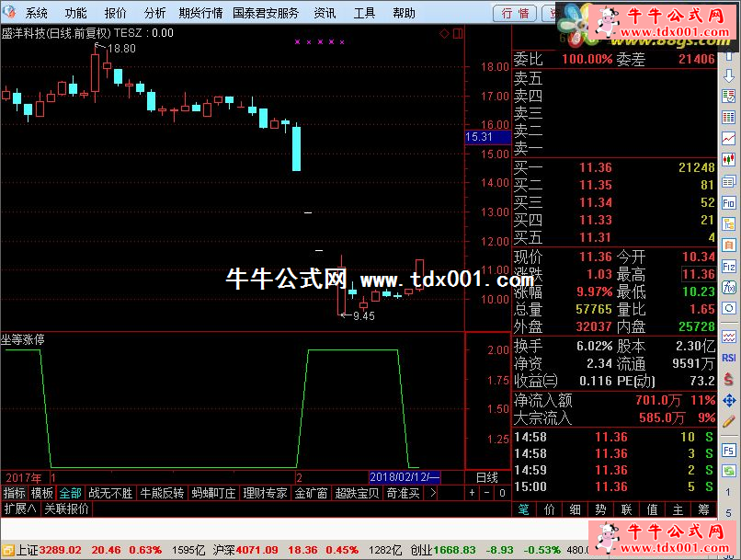Open the 帮助 menu
Viewport: 741px width, 560px height.
[404, 13]
